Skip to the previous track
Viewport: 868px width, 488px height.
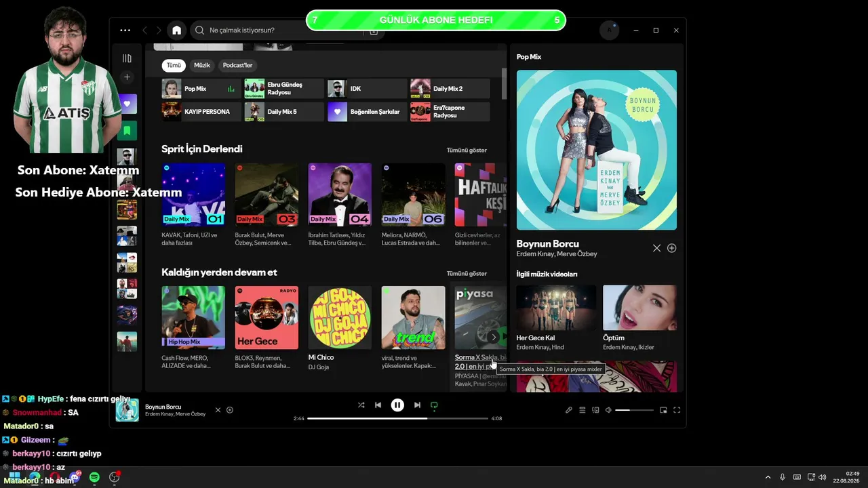pos(378,405)
